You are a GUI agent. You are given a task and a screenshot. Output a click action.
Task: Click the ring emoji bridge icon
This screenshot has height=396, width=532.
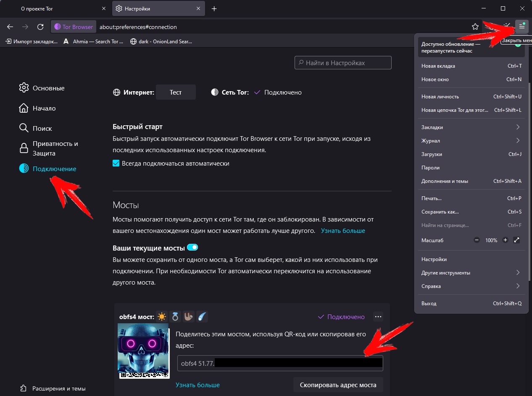point(175,317)
